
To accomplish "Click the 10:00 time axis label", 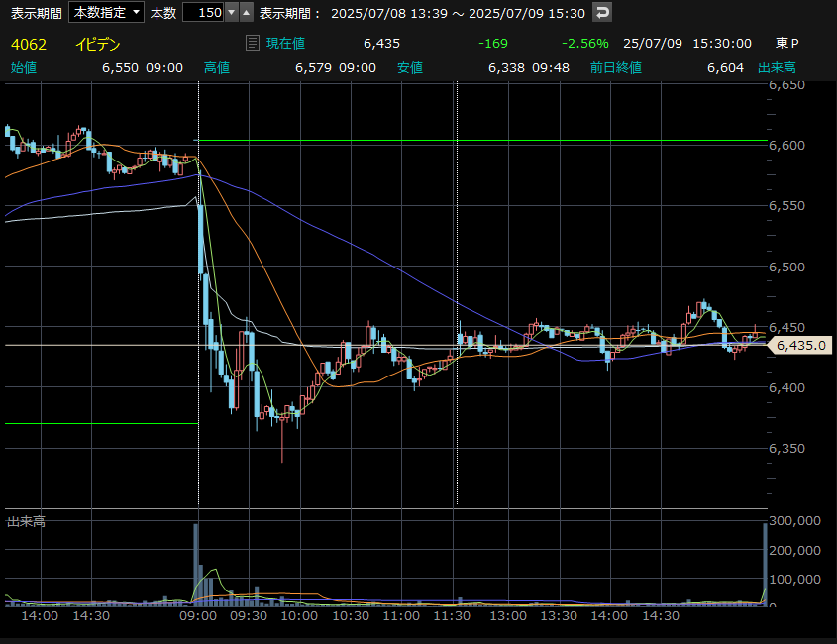I will click(x=300, y=615).
